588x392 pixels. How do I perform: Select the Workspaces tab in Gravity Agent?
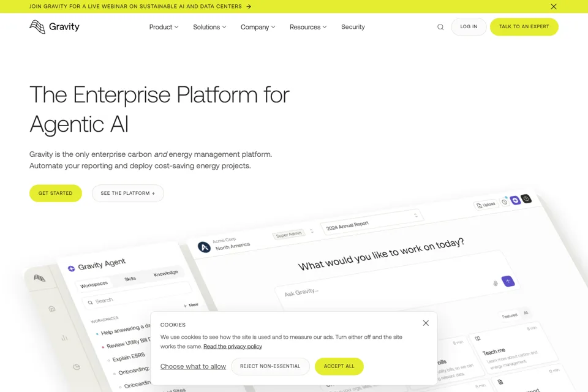(94, 284)
